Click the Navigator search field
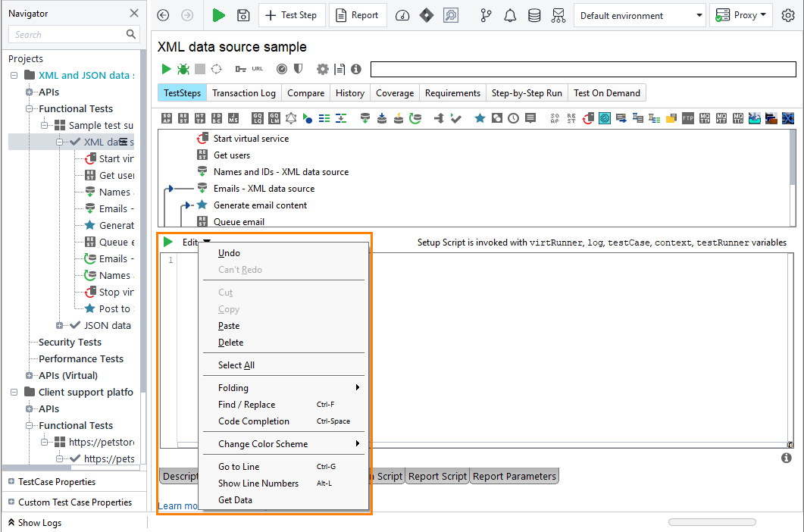Image resolution: width=804 pixels, height=532 pixels. [67, 34]
